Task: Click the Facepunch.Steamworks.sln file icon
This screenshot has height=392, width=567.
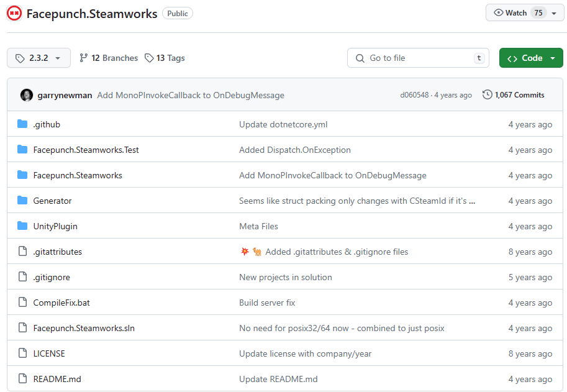Action: click(x=22, y=327)
